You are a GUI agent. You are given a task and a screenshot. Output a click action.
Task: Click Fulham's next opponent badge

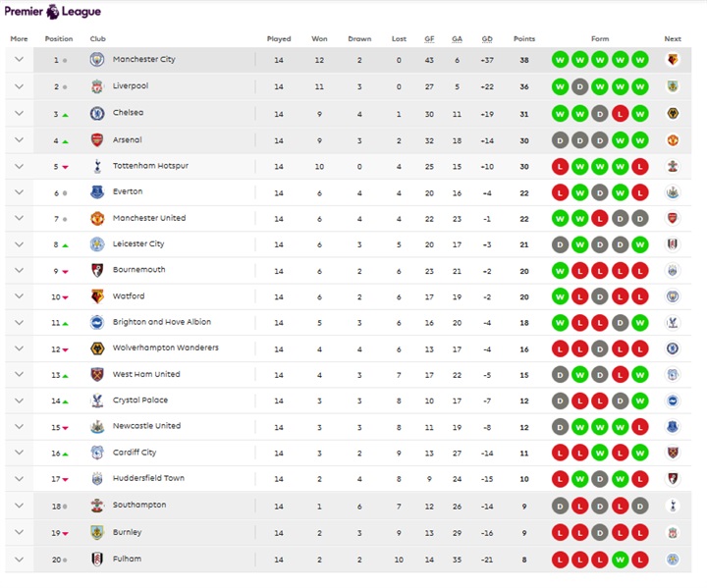pos(673,560)
